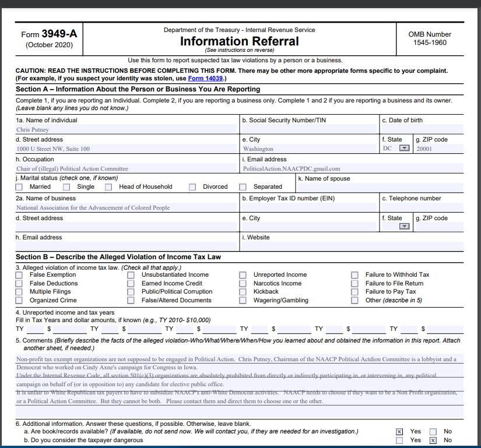481x448 pixels.
Task: Click the Date of birth field
Action: pyautogui.click(x=423, y=129)
